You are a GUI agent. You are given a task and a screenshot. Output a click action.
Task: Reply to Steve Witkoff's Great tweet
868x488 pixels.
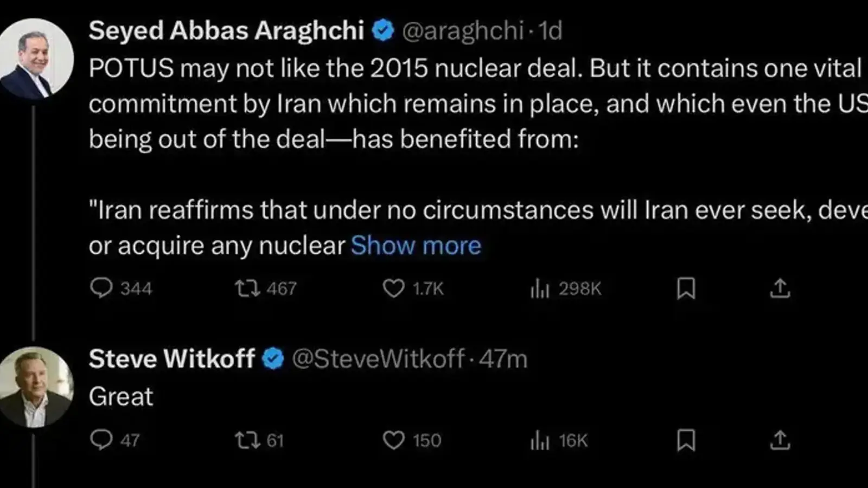(x=114, y=440)
